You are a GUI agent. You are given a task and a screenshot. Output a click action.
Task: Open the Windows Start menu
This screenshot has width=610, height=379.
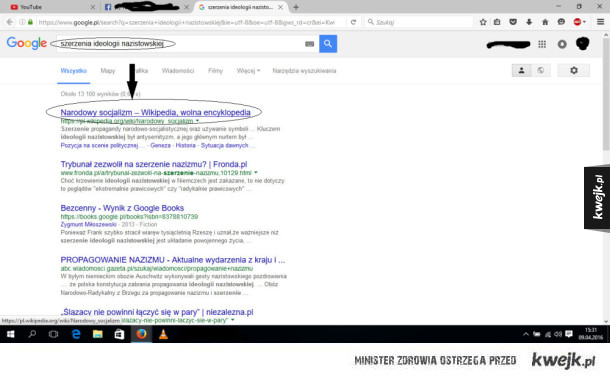[x=11, y=334]
